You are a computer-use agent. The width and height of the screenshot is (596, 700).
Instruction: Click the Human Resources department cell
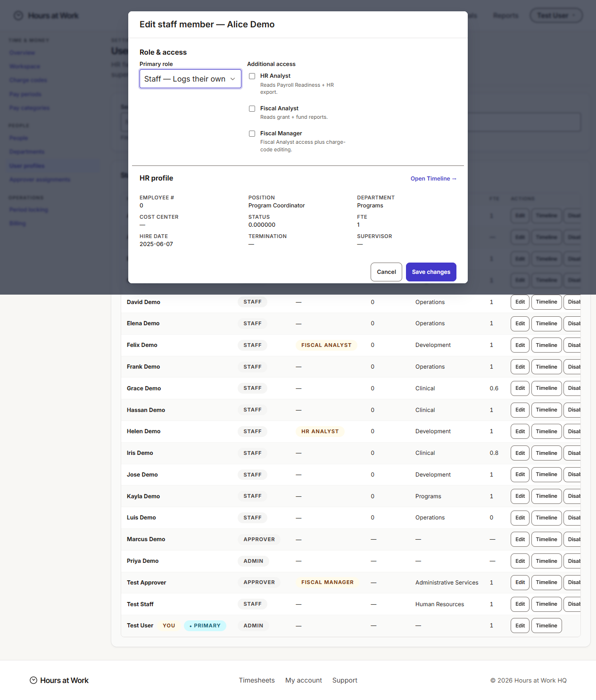pyautogui.click(x=439, y=604)
